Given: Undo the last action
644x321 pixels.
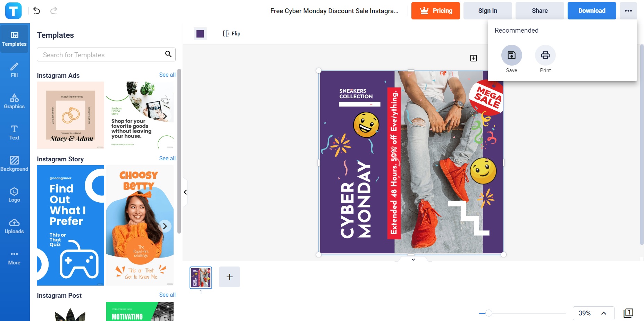Looking at the screenshot, I should click(x=36, y=11).
